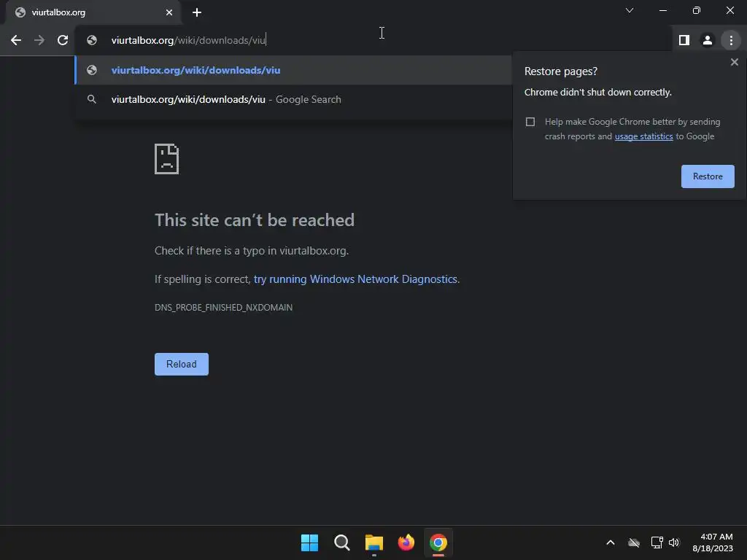Open the Windows Start menu

[x=309, y=542]
